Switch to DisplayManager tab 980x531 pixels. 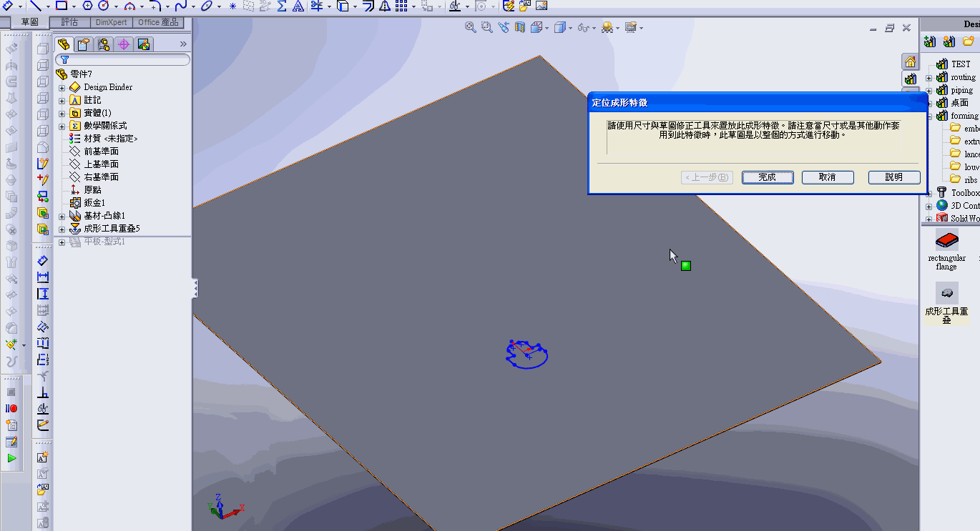144,44
